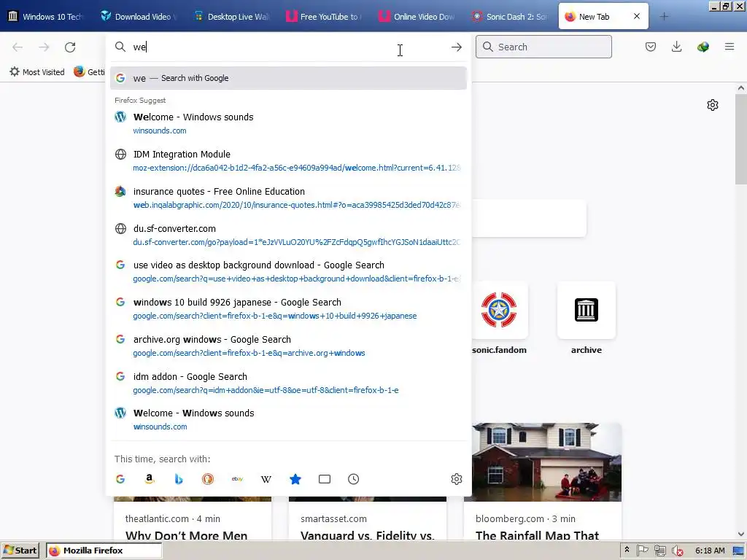Viewport: 747px width, 560px height.
Task: Open 'The Rainfall Map That' article headline
Action: click(537, 535)
